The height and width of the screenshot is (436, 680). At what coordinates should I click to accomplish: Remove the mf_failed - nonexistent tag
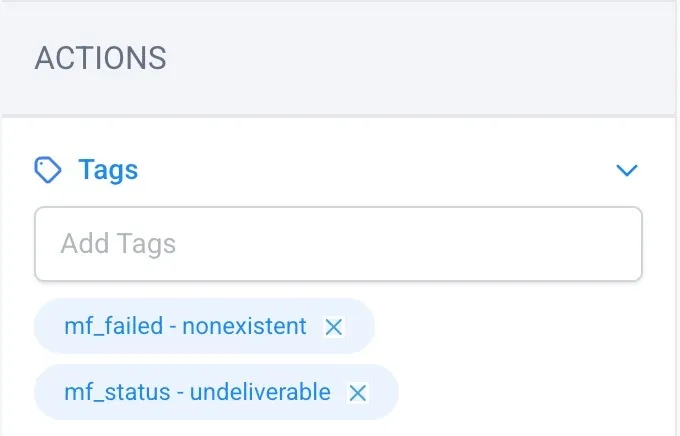(333, 327)
